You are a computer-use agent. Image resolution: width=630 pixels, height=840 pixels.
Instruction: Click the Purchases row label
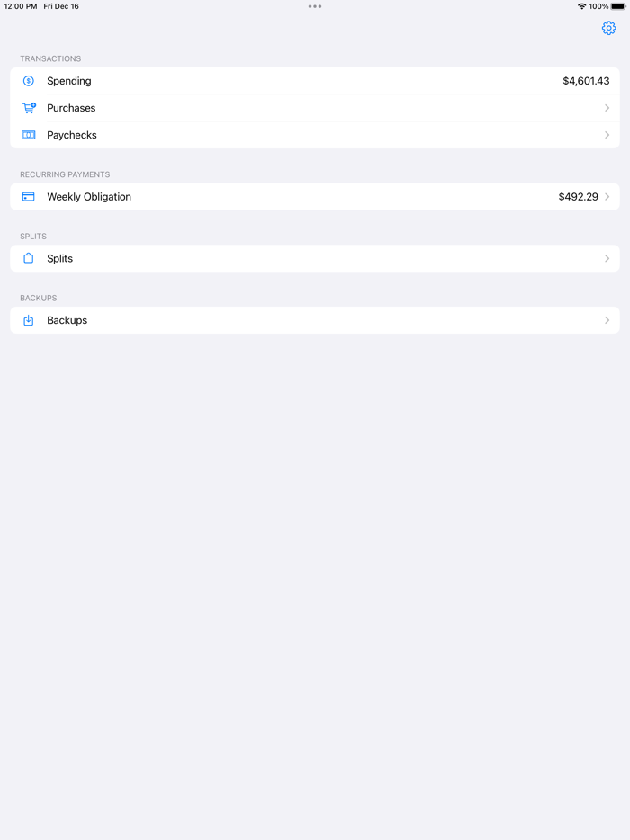(x=71, y=108)
